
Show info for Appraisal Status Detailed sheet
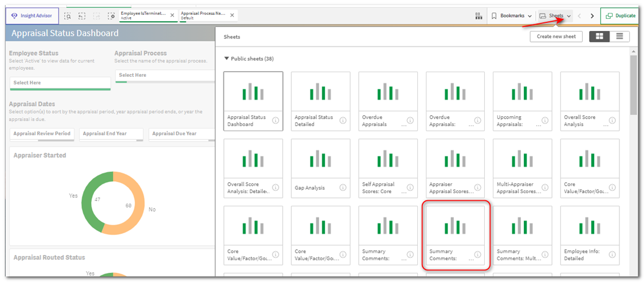coord(343,120)
